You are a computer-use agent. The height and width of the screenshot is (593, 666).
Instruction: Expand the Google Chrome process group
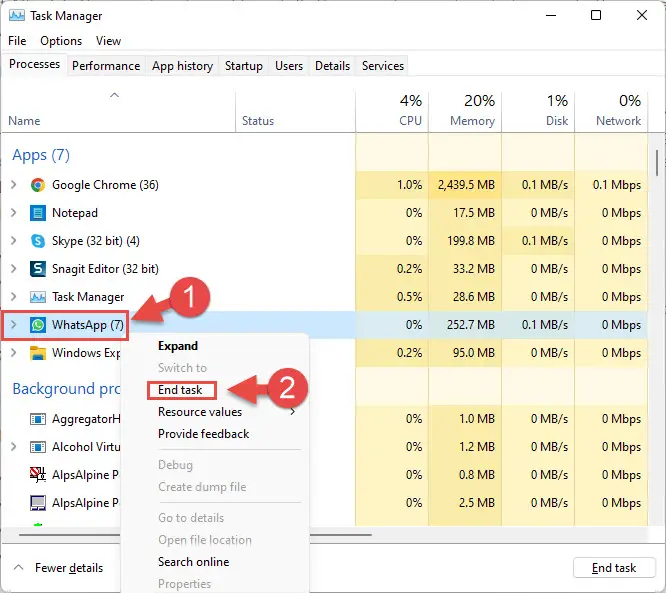tap(14, 185)
